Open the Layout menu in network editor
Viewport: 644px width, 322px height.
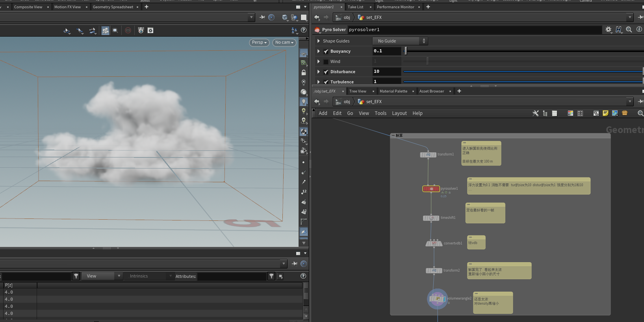coord(399,113)
